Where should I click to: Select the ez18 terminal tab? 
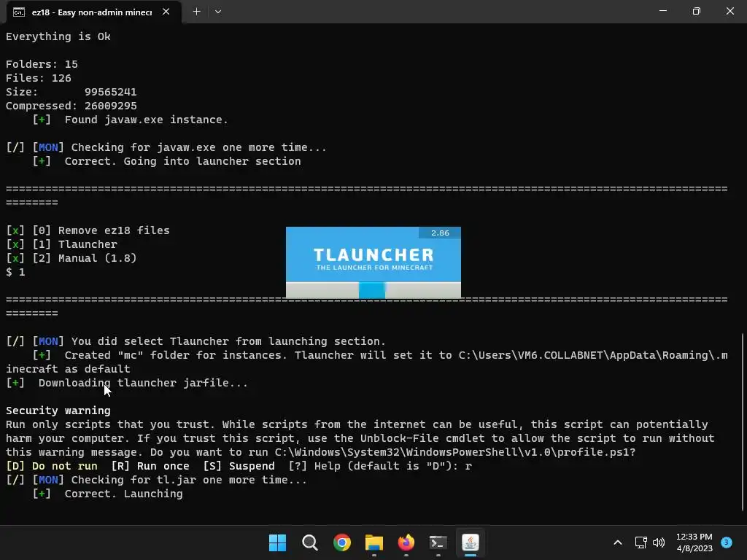click(x=93, y=12)
